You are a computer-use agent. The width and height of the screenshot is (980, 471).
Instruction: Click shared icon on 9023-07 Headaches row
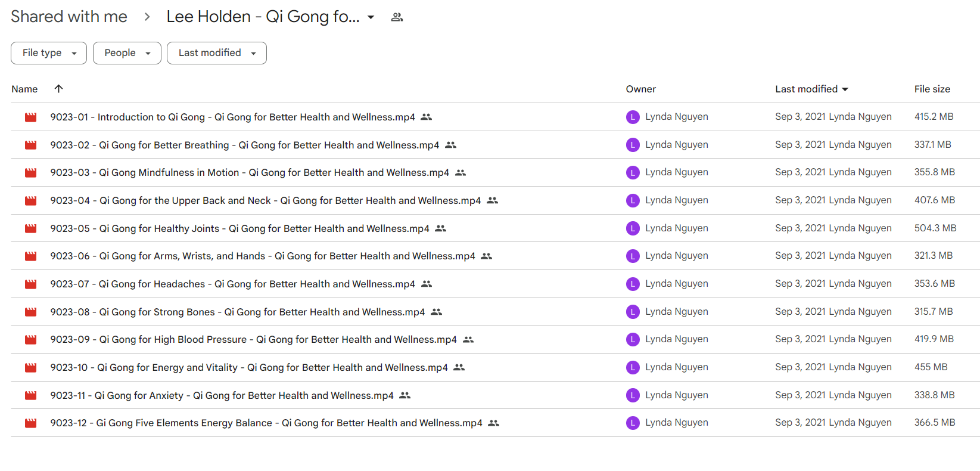click(427, 284)
